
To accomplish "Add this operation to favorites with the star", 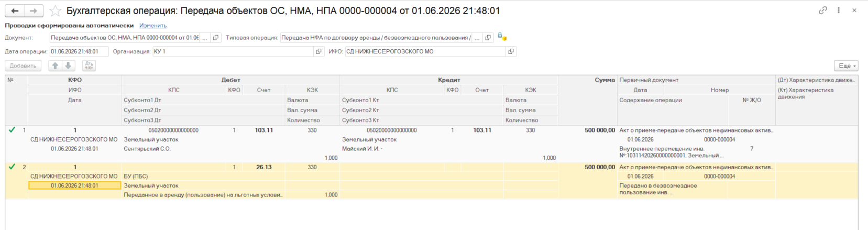I will (55, 10).
